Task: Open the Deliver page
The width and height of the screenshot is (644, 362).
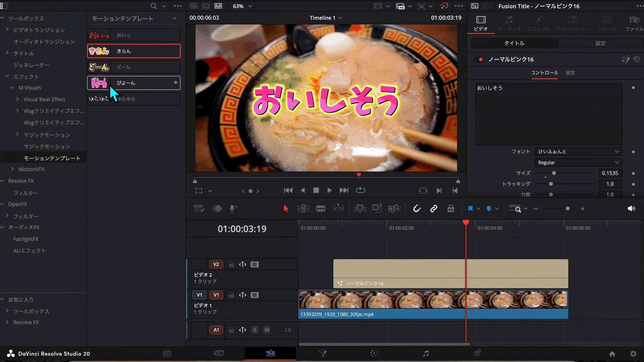Action: pos(478,353)
